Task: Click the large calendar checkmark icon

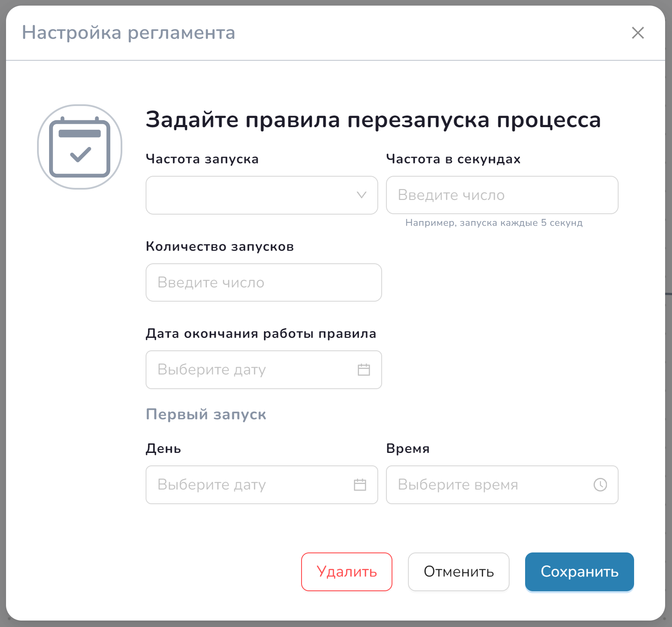Action: click(x=80, y=147)
